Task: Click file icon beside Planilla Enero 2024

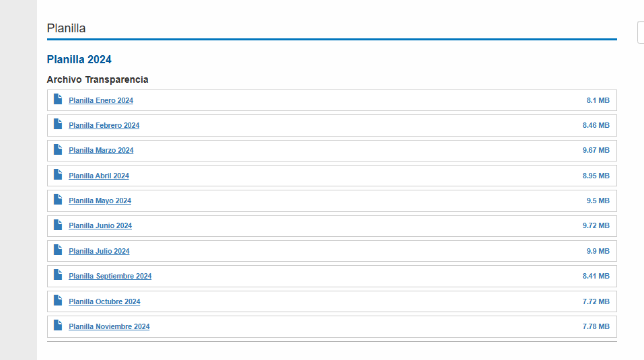Action: pyautogui.click(x=58, y=100)
